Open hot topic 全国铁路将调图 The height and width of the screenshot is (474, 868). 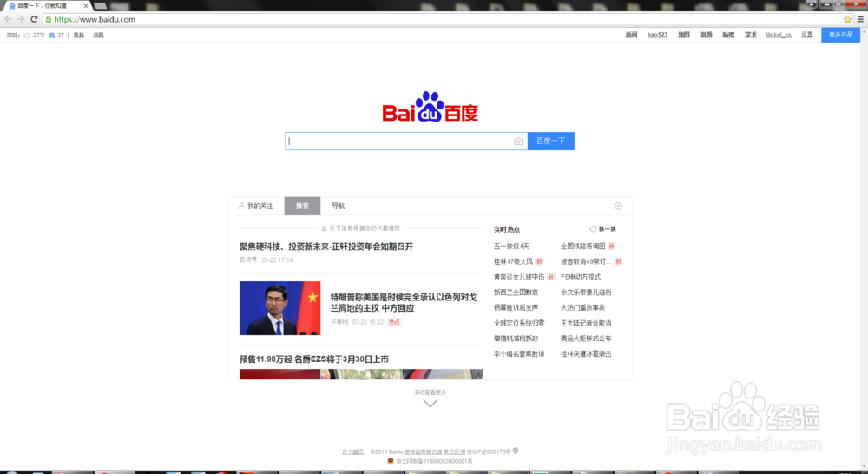tap(583, 247)
